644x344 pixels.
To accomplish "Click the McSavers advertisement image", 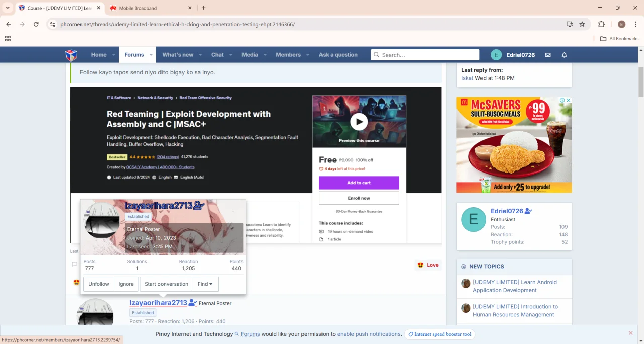I will (x=514, y=145).
